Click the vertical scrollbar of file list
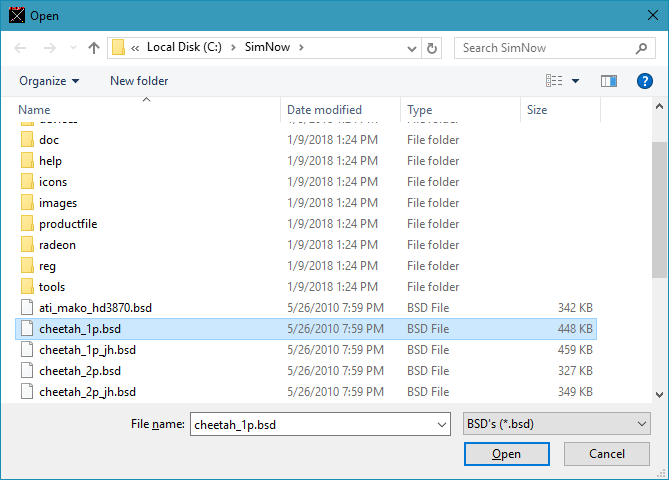This screenshot has height=480, width=669. click(x=659, y=210)
